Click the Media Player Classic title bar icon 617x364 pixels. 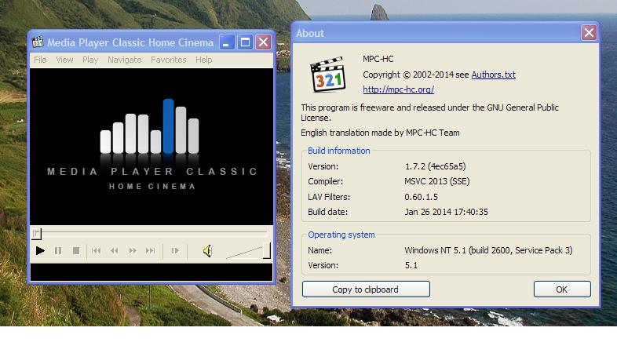38,42
